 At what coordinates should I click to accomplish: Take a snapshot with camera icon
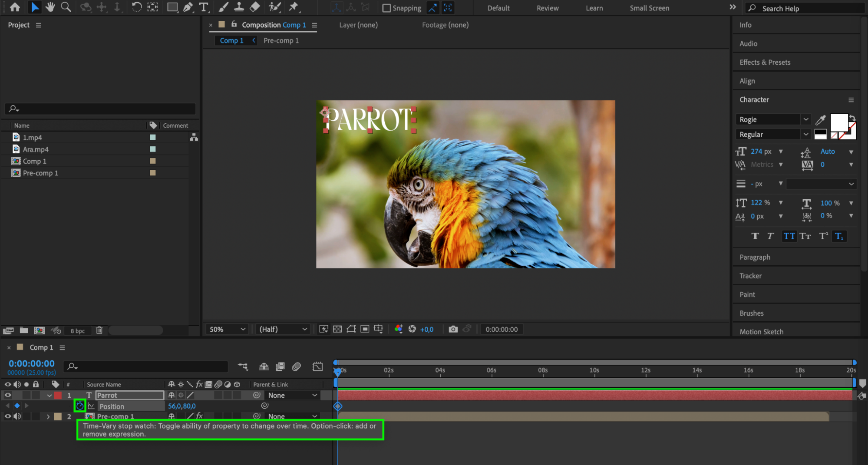coord(453,329)
